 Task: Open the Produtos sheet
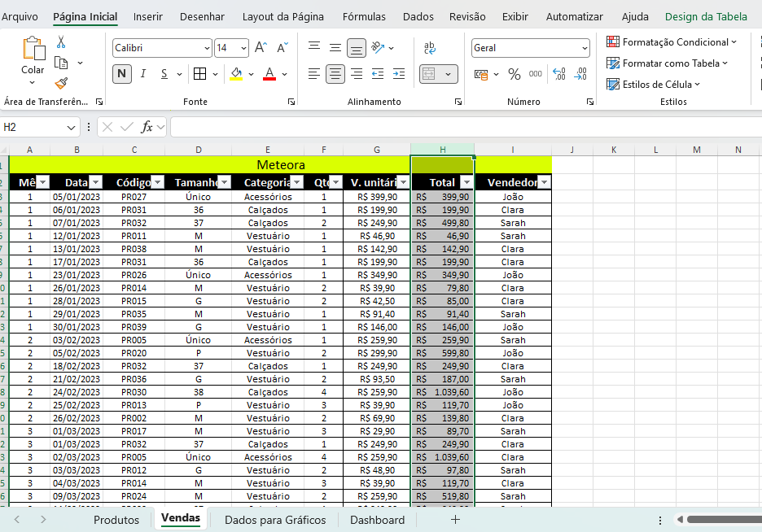[116, 520]
